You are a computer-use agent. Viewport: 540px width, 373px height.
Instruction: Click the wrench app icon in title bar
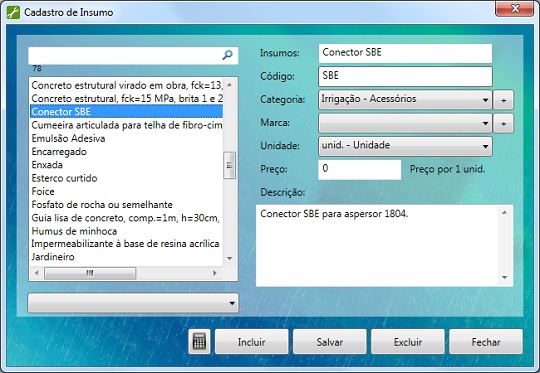coord(13,12)
